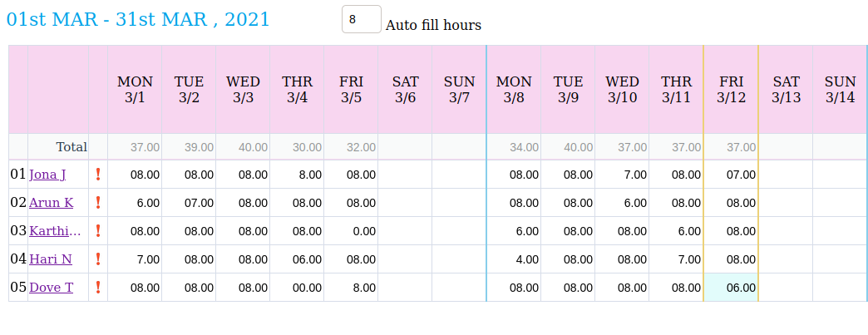Select the FRI 3/12 column header
Viewport: 868px width, 335px height.
coord(731,89)
